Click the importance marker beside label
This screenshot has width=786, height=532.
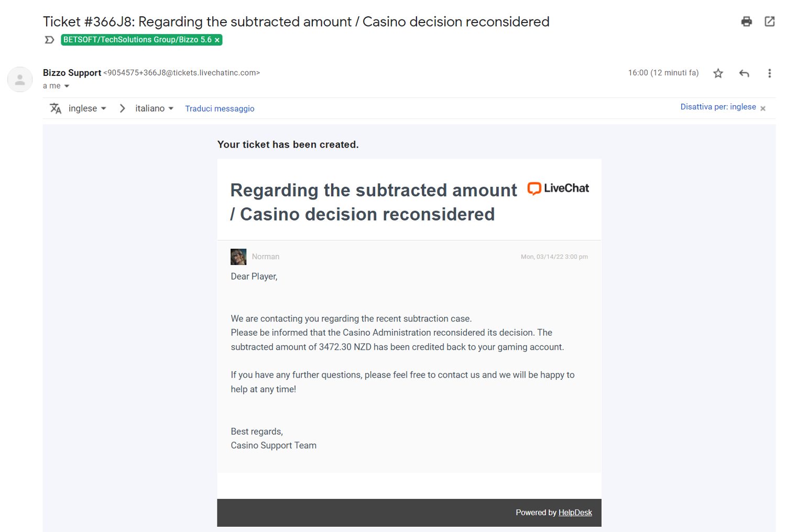point(49,40)
